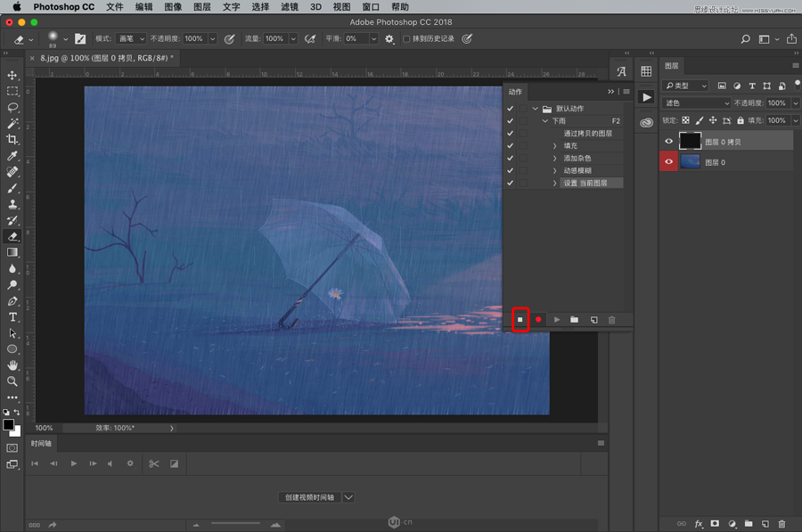Collapse the 默认动作 action folder

[x=535, y=109]
